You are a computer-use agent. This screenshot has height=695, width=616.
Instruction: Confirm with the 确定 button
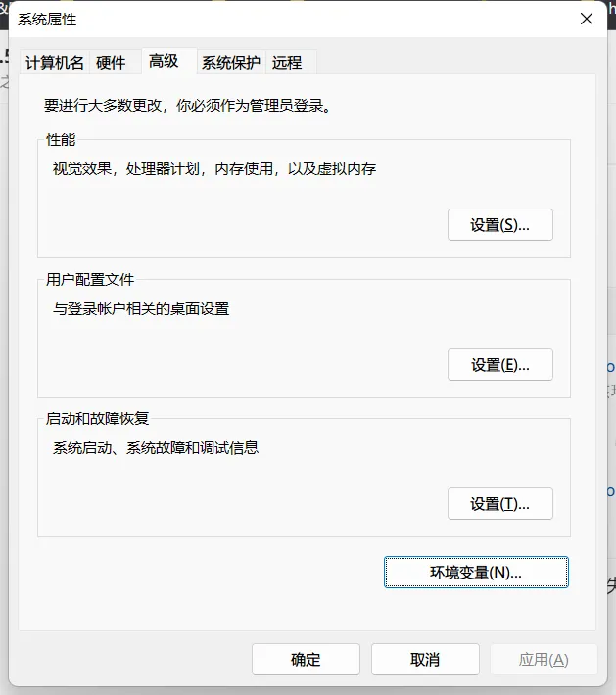(x=306, y=660)
